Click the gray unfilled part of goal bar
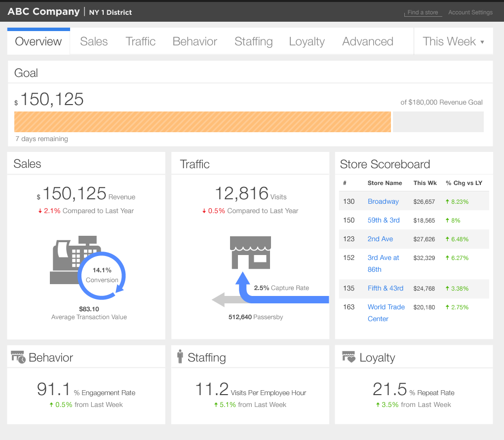 pyautogui.click(x=438, y=122)
